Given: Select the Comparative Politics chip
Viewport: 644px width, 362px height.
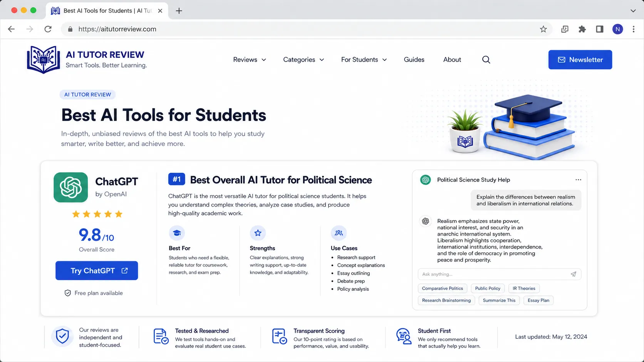Looking at the screenshot, I should pyautogui.click(x=443, y=289).
